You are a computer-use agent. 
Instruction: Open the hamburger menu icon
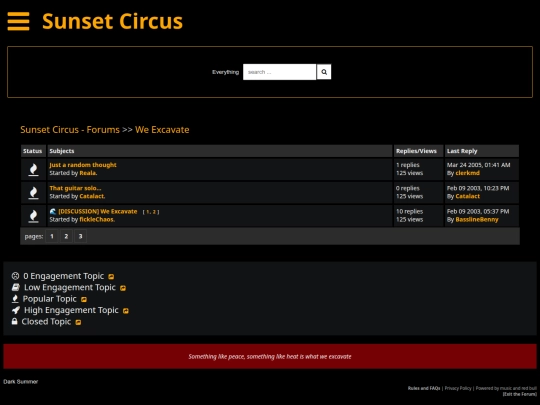[x=18, y=21]
